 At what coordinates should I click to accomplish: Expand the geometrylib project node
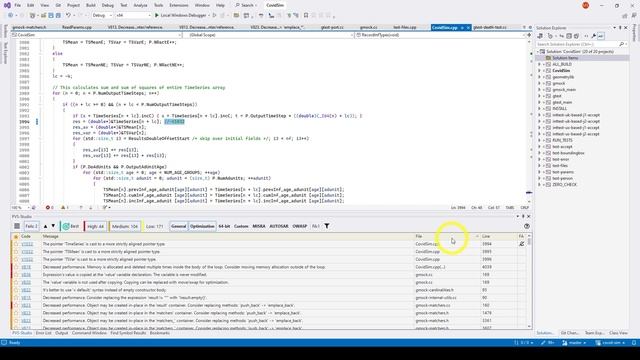[x=539, y=77]
